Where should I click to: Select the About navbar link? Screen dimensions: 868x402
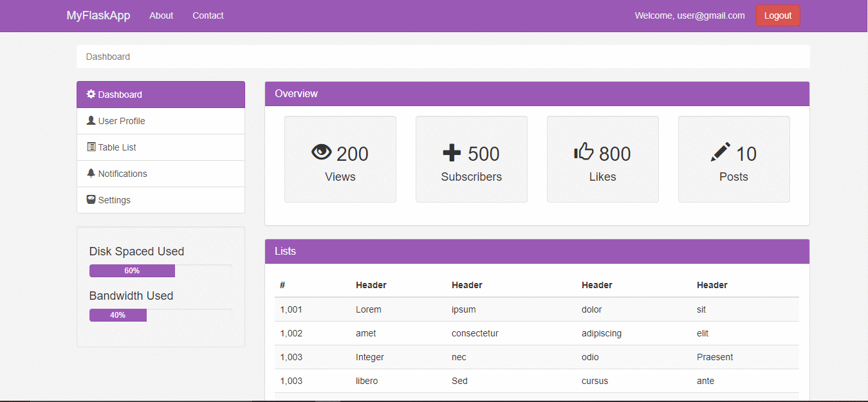coord(161,15)
